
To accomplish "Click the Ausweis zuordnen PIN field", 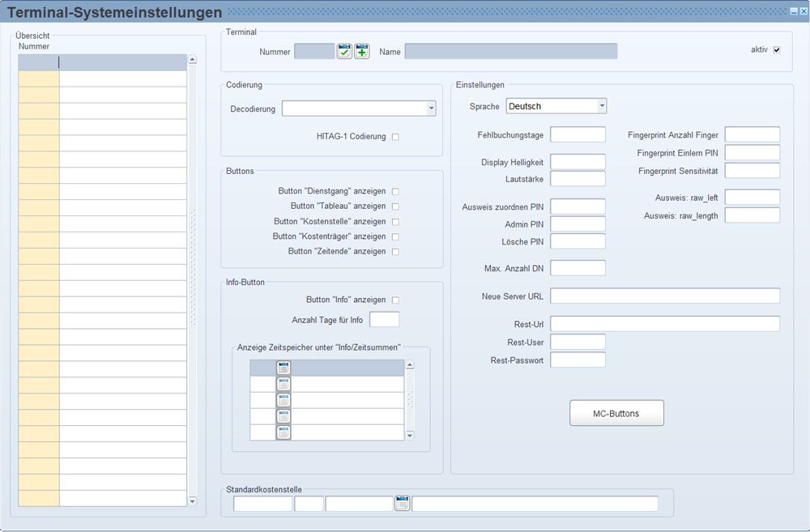I will [578, 206].
